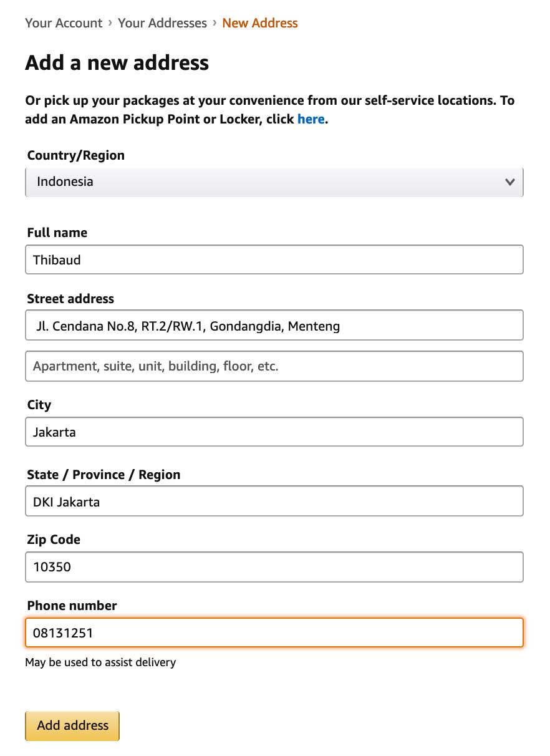
Task: Open the here link for Amazon Pickup Points
Action: [x=311, y=119]
